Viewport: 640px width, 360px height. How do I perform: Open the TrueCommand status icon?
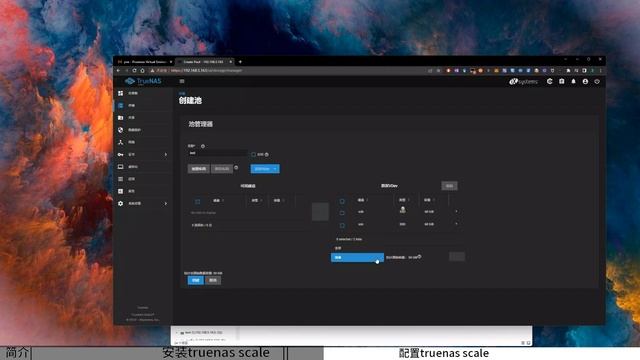pyautogui.click(x=550, y=82)
